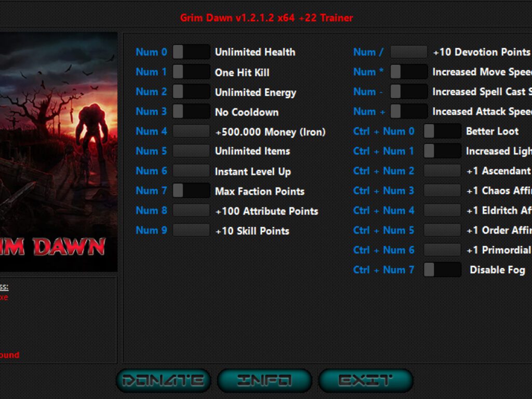Click the 'Instant Level Up' label text
532x399 pixels.
(x=253, y=171)
